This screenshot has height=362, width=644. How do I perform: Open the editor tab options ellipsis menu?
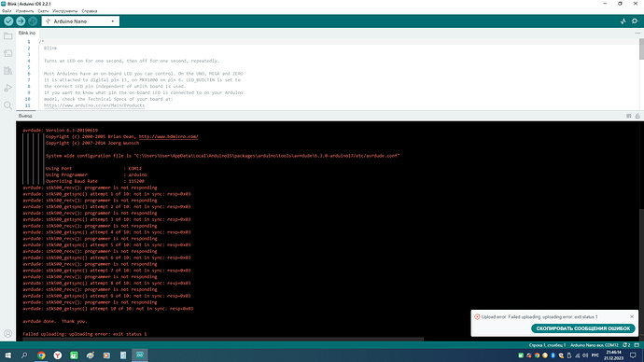tap(637, 33)
